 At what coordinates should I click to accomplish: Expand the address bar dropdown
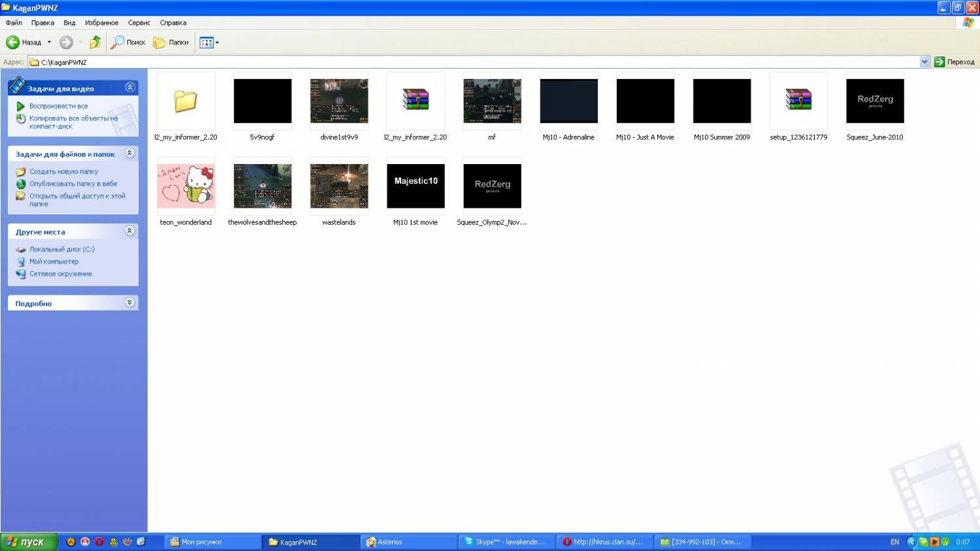point(924,62)
